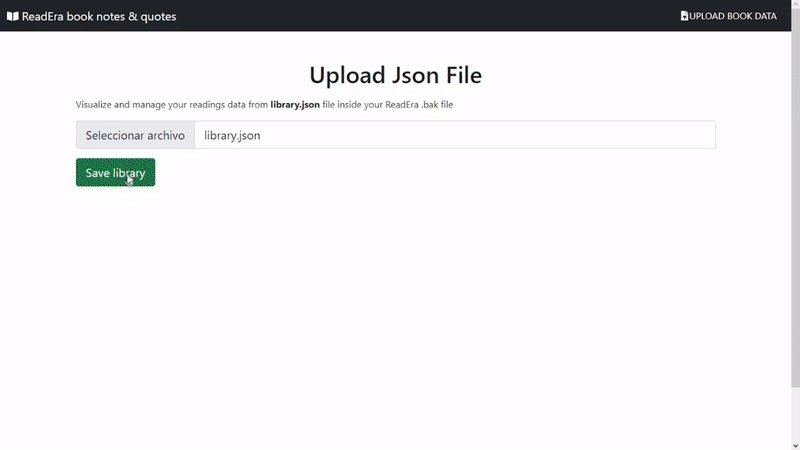The image size is (800, 450).
Task: Click the library.json file name field
Action: 232,135
